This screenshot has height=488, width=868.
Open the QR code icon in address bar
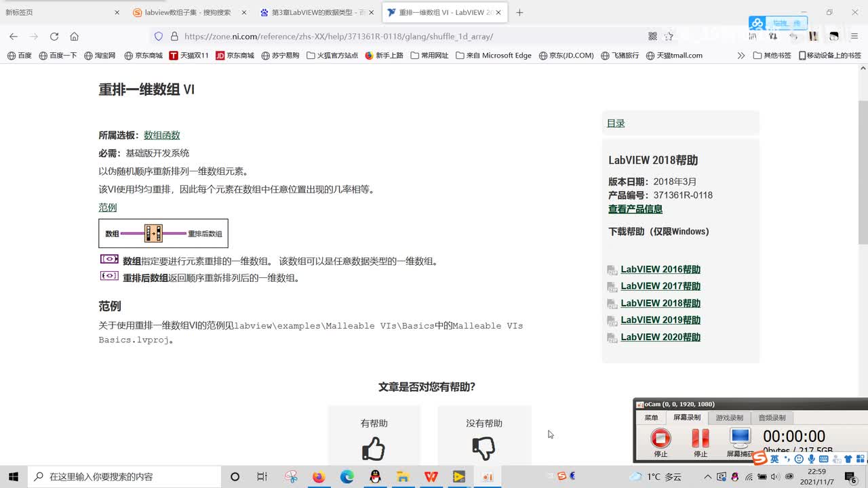pyautogui.click(x=652, y=37)
